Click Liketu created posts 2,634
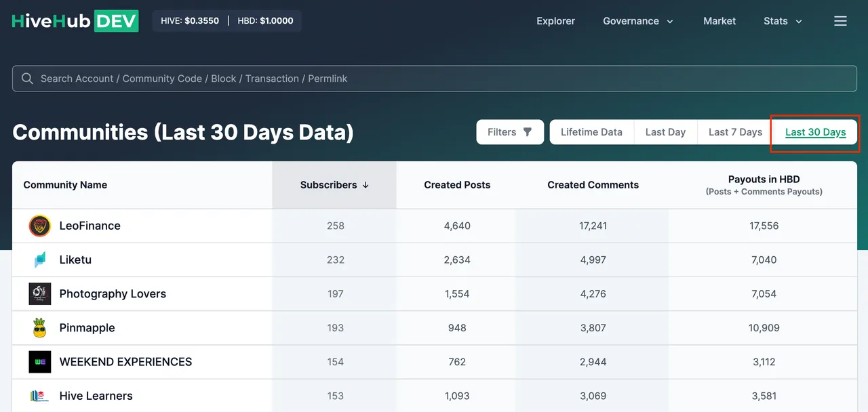Image resolution: width=868 pixels, height=412 pixels. (457, 260)
